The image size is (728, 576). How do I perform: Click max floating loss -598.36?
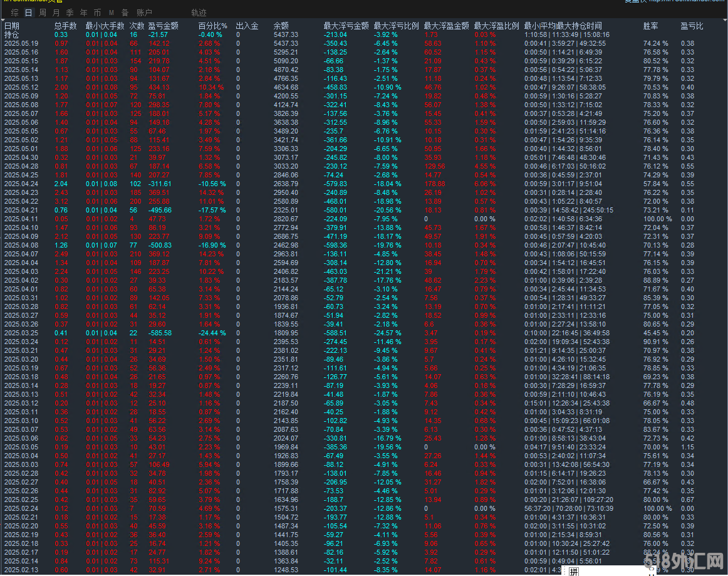tap(335, 245)
